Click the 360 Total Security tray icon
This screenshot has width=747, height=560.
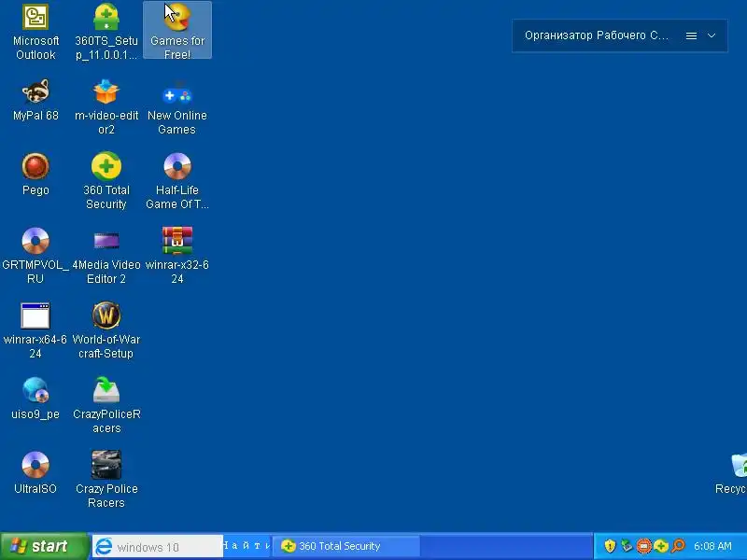coord(661,546)
